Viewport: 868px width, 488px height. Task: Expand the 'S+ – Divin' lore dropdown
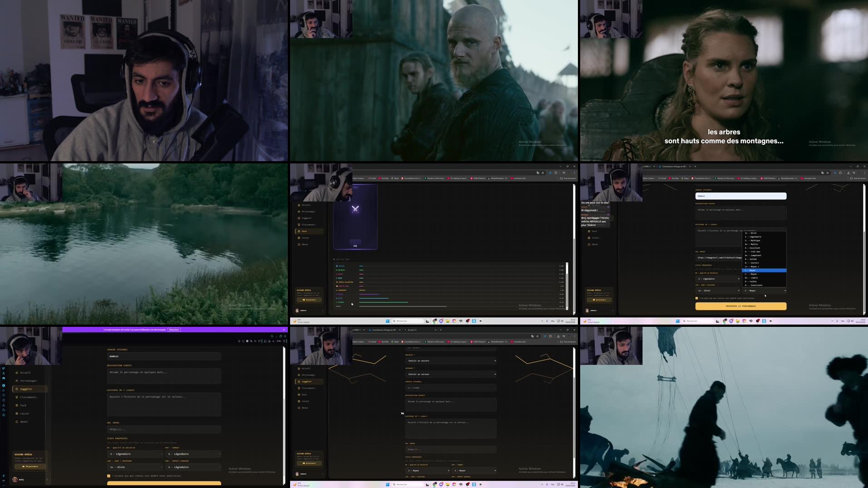tap(135, 467)
